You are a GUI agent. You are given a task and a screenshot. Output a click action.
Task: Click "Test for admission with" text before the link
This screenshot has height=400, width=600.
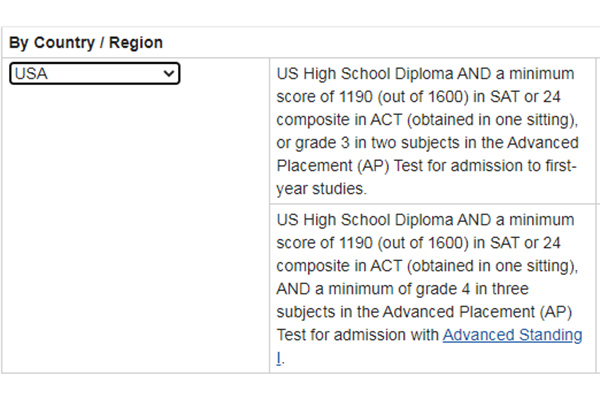(357, 335)
